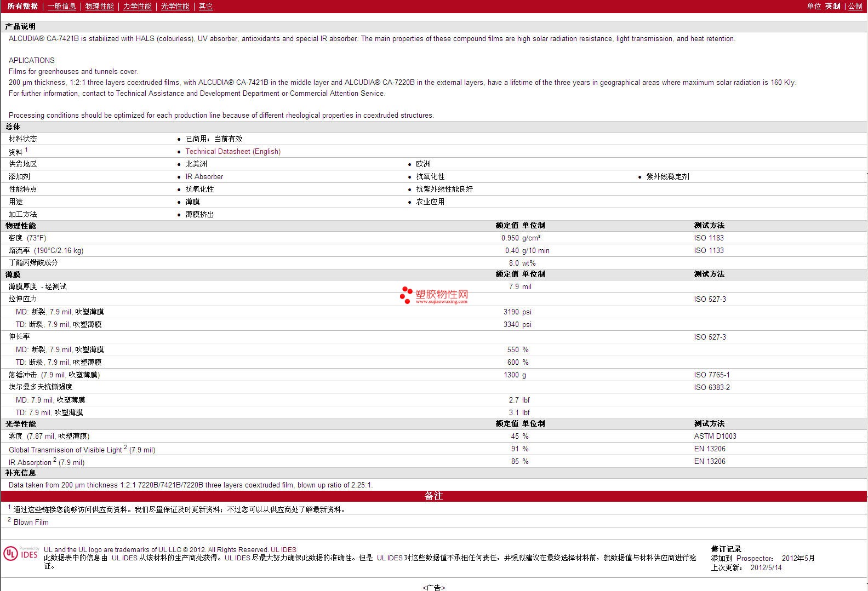Click tensile TD value 3340 psi
Viewport: 868px width, 591px height.
(x=517, y=325)
